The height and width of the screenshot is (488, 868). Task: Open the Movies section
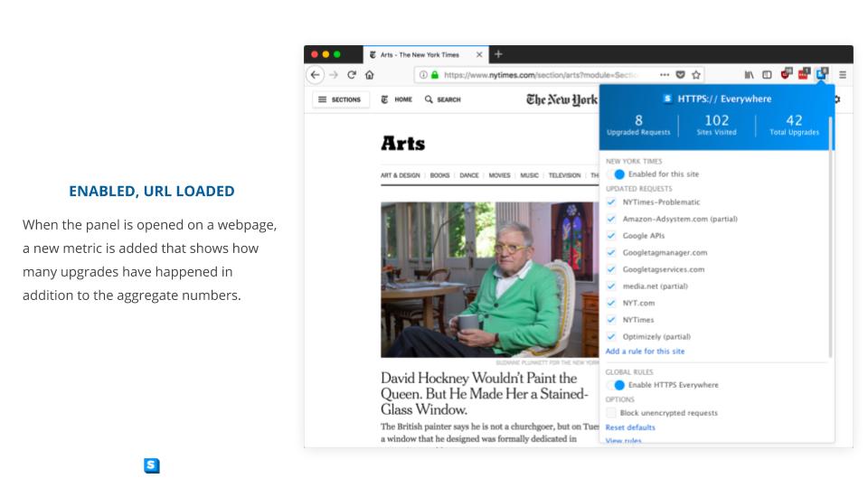click(x=499, y=175)
